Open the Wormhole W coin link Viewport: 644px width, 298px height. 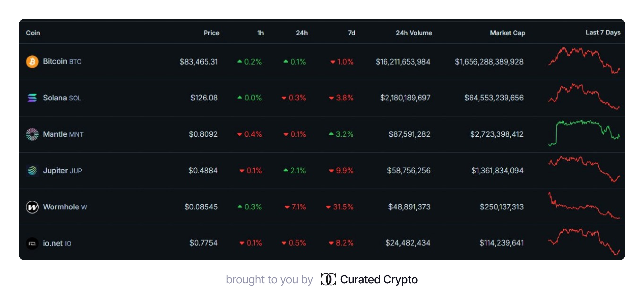[65, 207]
